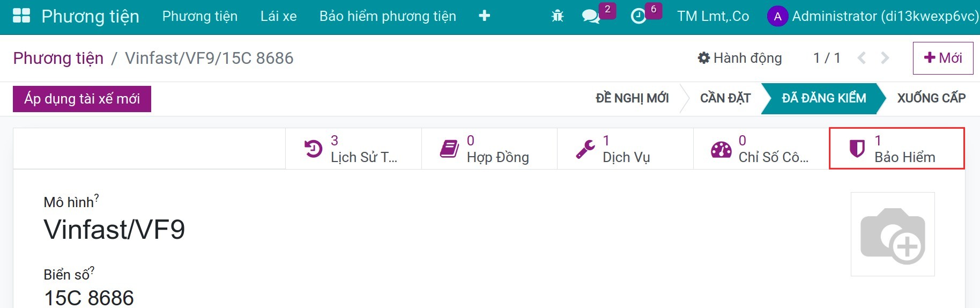The width and height of the screenshot is (980, 308).
Task: Click the odometer gauge icon of Chỉ Số Cô...
Action: click(721, 149)
